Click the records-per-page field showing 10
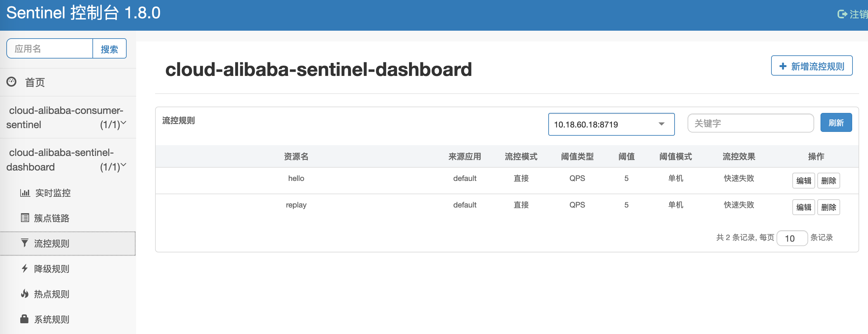Viewport: 868px width, 334px height. 791,238
